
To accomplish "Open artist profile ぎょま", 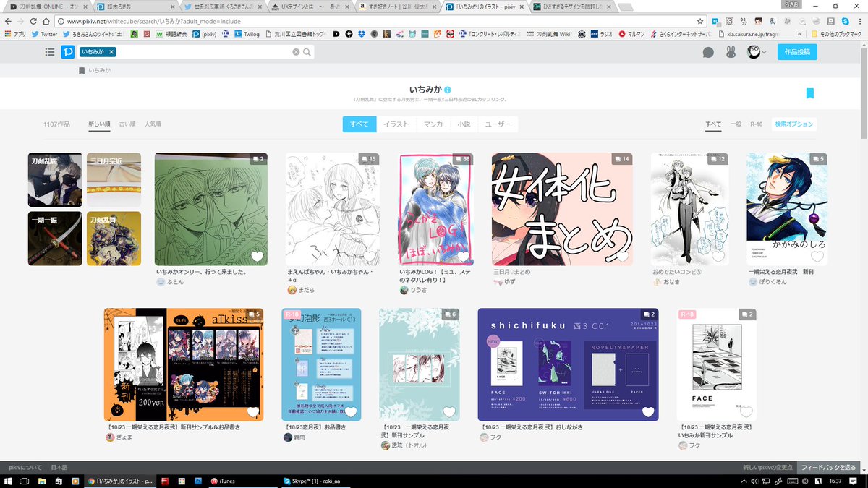I will pyautogui.click(x=123, y=437).
